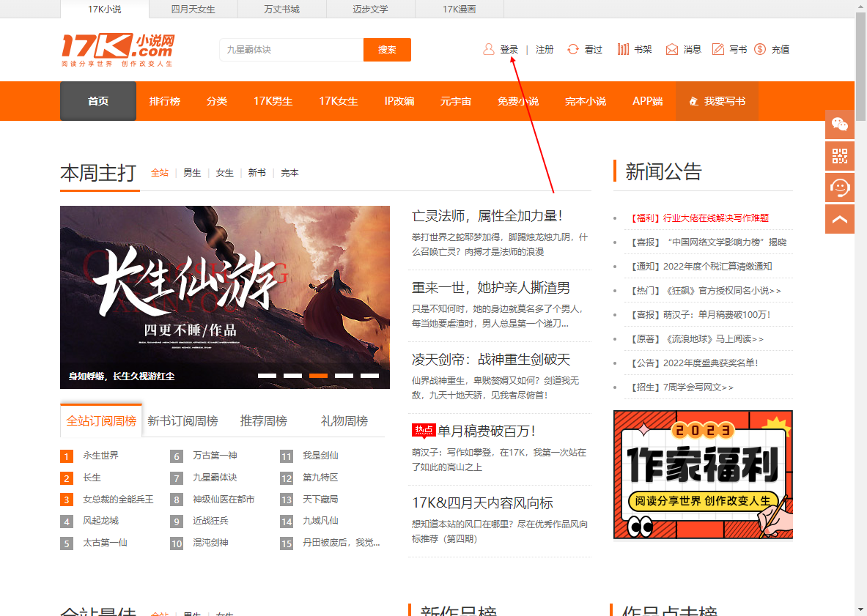Click the 热点 red tag icon
867x616 pixels.
(x=423, y=431)
